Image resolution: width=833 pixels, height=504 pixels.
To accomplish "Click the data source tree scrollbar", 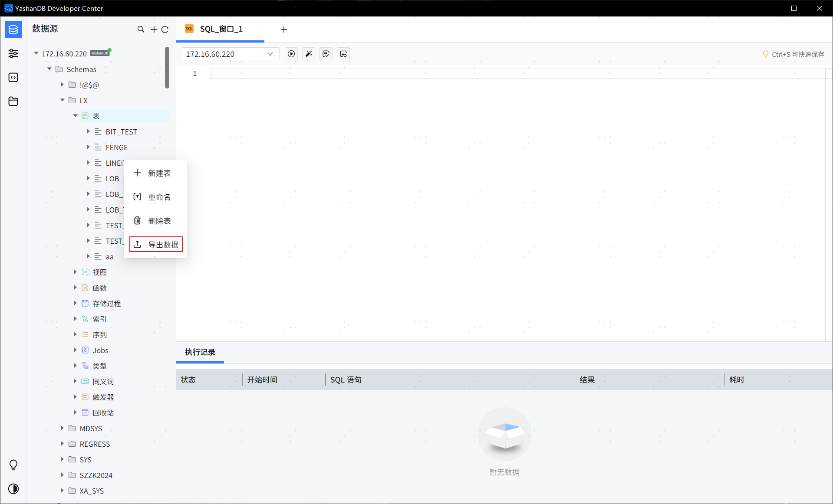I will (167, 68).
